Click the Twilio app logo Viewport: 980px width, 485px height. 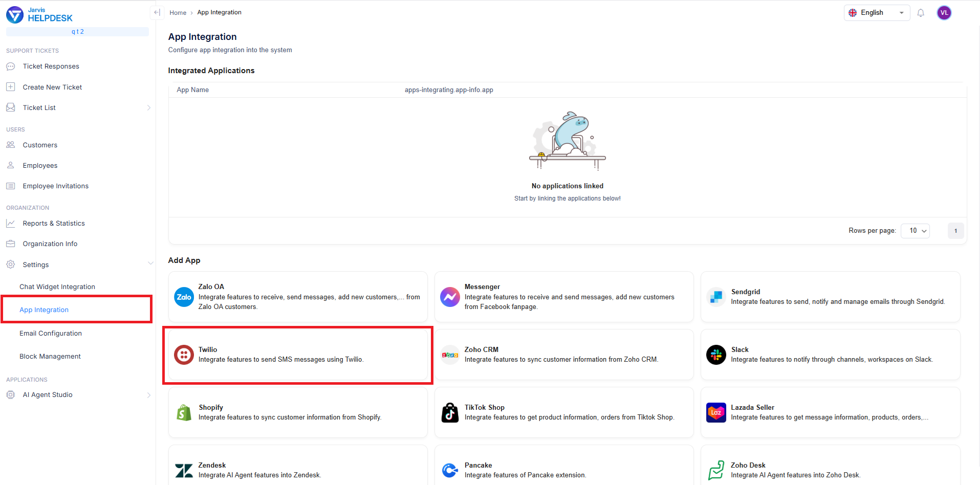[184, 355]
